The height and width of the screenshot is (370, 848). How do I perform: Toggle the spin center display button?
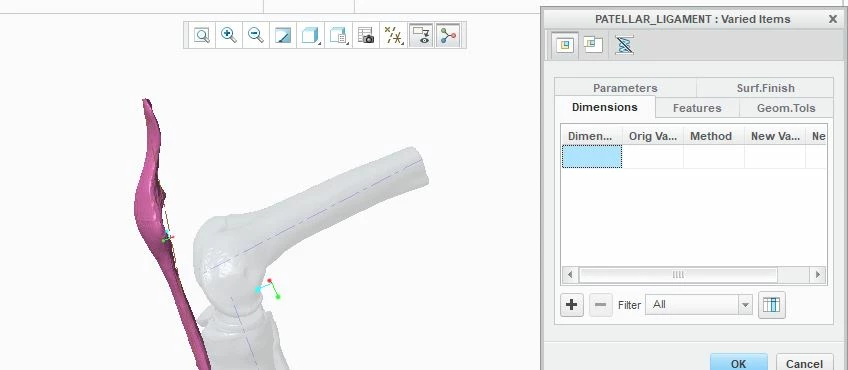pos(448,36)
